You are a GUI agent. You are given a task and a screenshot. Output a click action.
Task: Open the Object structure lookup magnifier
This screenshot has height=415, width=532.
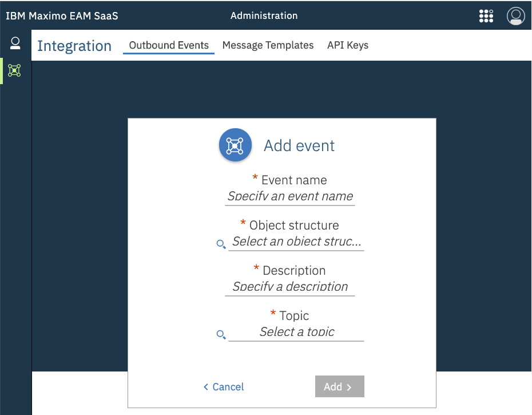click(x=221, y=244)
